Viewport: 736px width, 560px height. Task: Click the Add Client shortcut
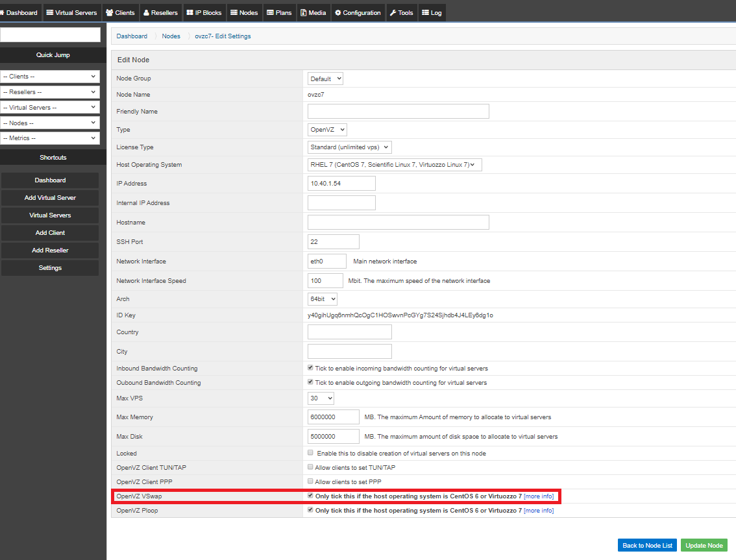click(x=50, y=233)
